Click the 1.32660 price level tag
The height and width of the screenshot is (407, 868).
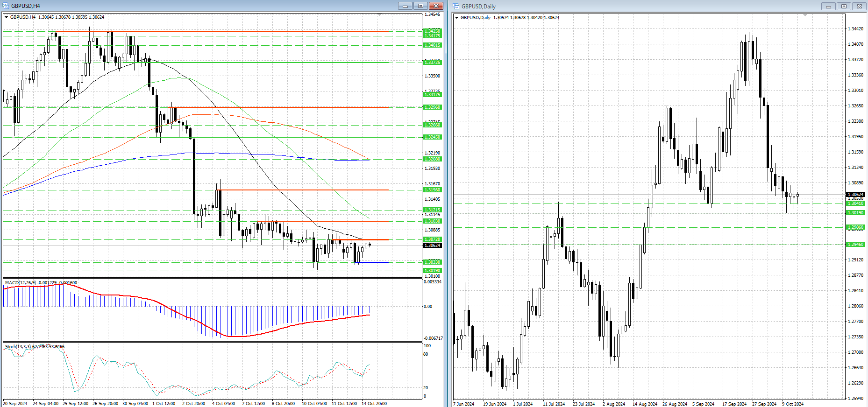tap(432, 125)
